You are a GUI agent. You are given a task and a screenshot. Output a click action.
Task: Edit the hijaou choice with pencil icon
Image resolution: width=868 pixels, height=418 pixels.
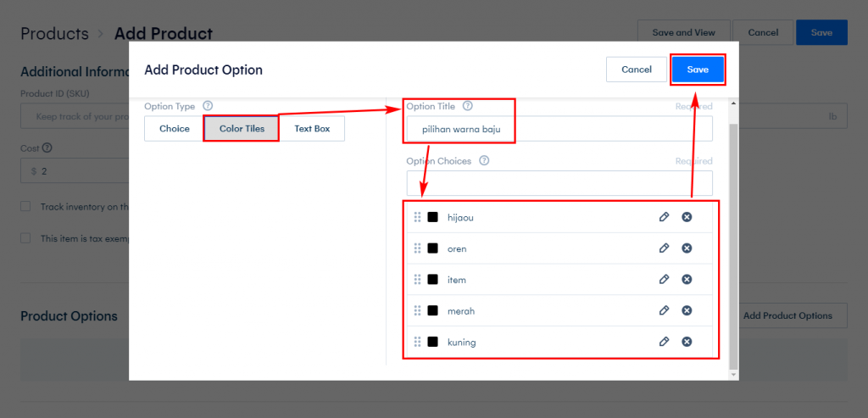664,217
